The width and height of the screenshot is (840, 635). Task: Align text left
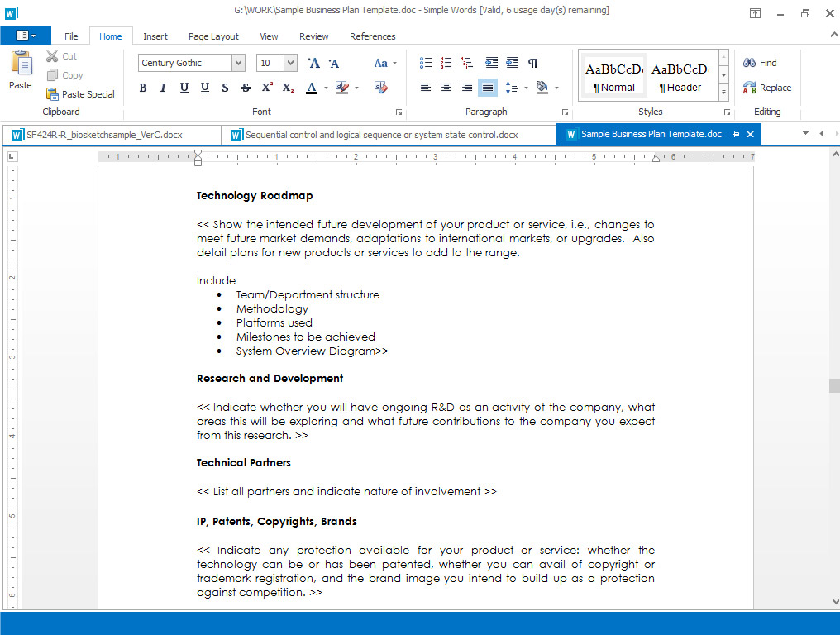click(425, 88)
